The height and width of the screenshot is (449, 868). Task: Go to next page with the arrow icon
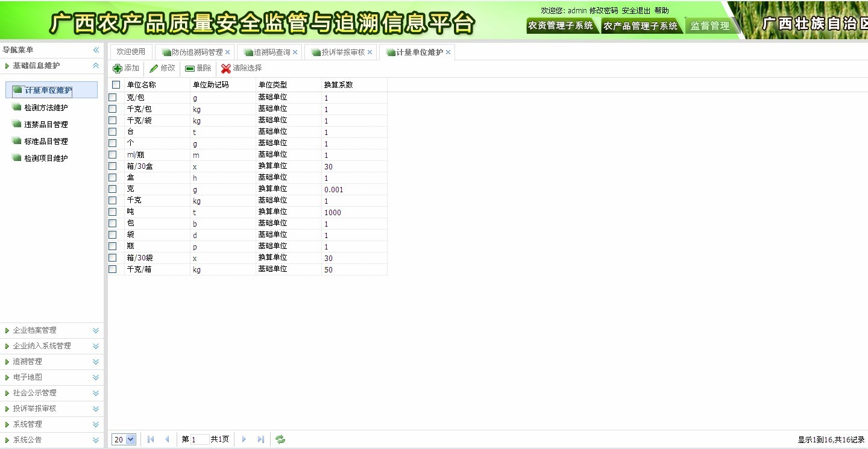point(244,439)
